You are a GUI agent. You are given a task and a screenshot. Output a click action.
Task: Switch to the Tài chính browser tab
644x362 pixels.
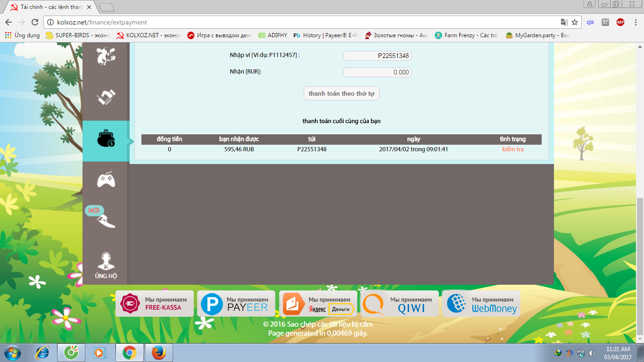tap(51, 7)
